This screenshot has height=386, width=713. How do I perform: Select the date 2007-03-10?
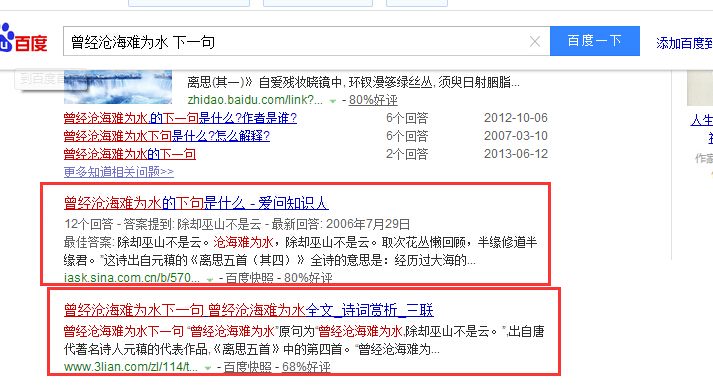pos(516,136)
